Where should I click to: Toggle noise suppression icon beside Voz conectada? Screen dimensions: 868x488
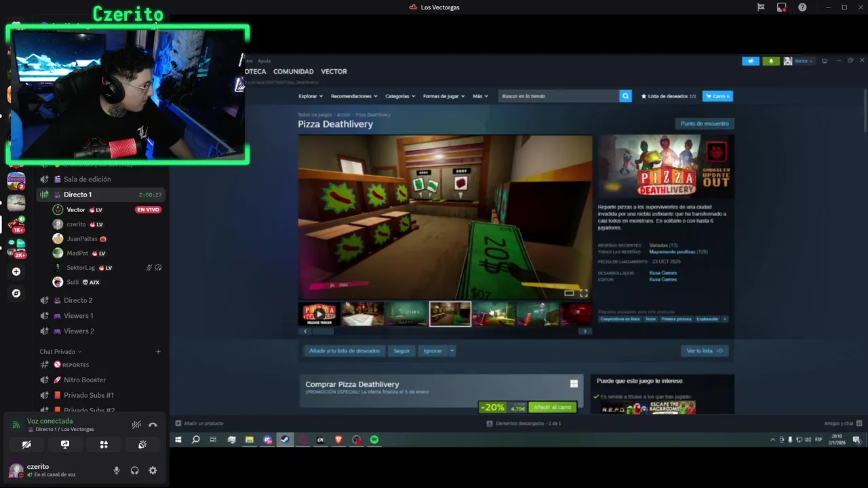(136, 425)
